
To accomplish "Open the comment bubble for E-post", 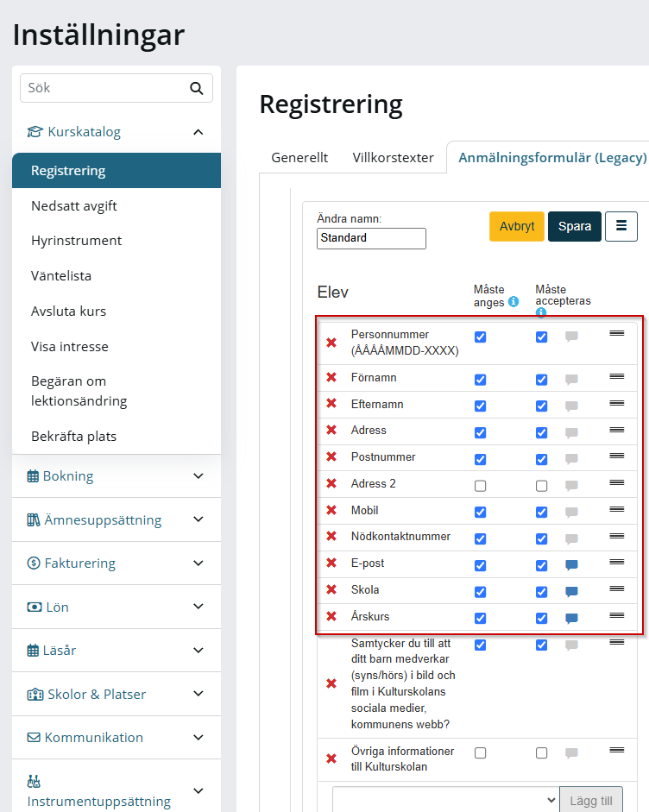I will tap(571, 565).
